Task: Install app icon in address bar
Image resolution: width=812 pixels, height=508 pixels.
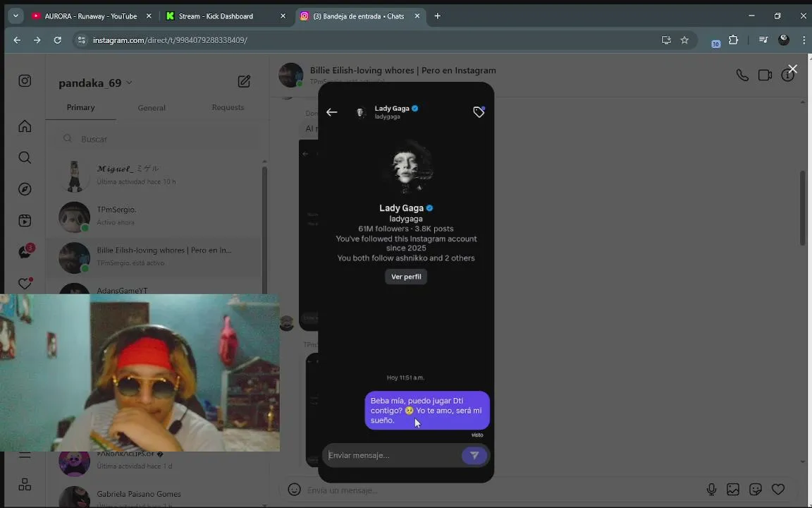Action: pyautogui.click(x=667, y=40)
